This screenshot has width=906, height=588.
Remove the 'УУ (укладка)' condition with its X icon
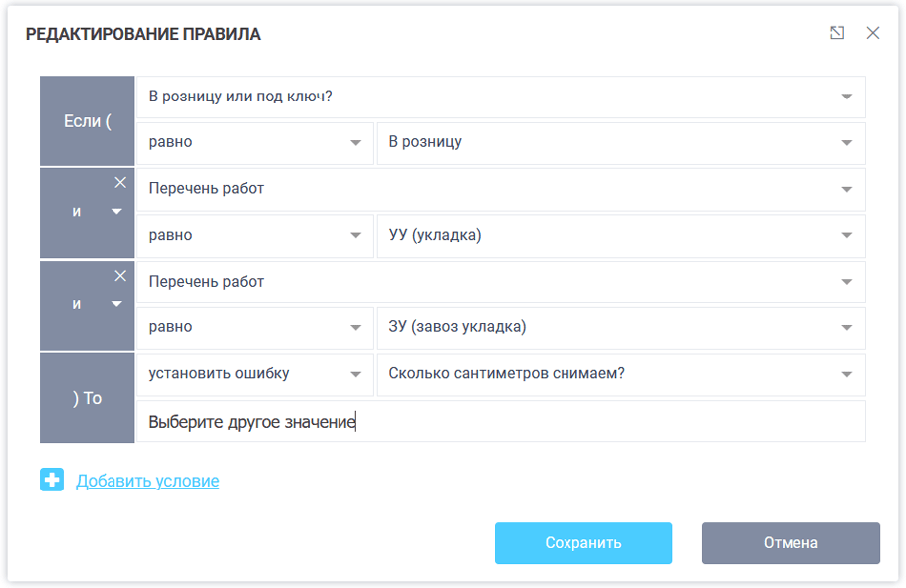pos(120,182)
